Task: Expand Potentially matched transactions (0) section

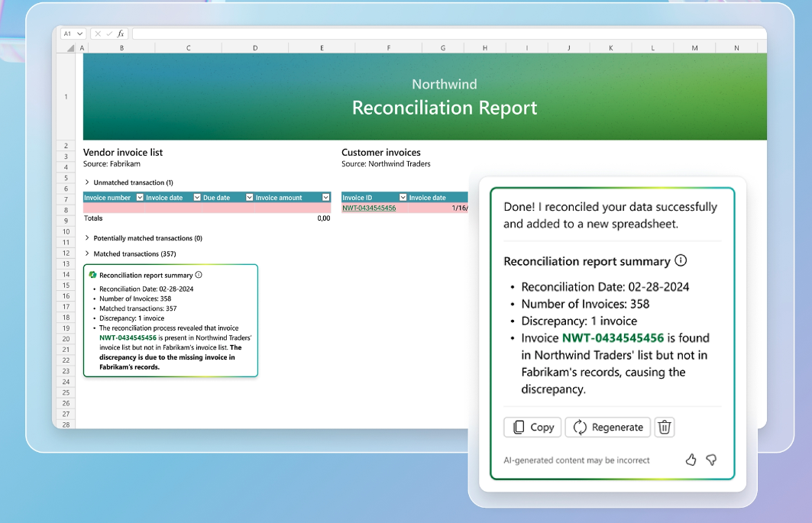Action: coord(87,238)
